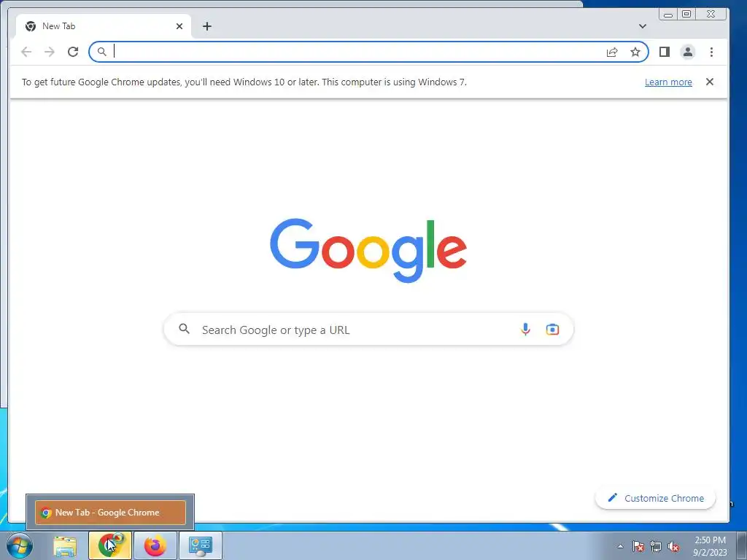Go forward using the forward arrow

50,52
